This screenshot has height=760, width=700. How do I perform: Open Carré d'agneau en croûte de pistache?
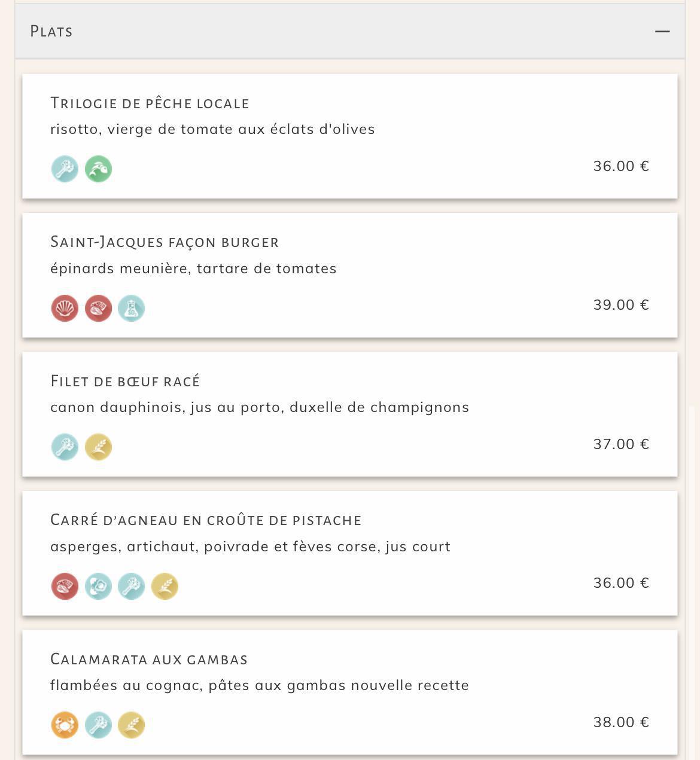pyautogui.click(x=206, y=520)
